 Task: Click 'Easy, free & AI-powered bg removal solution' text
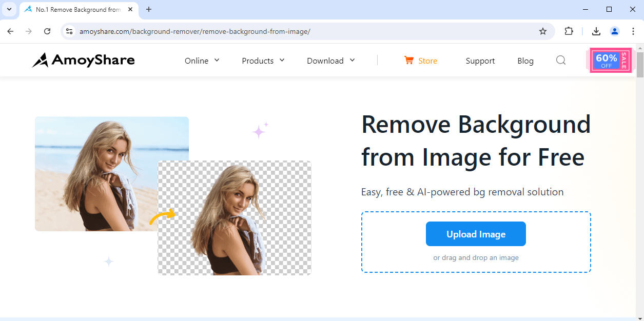[462, 192]
